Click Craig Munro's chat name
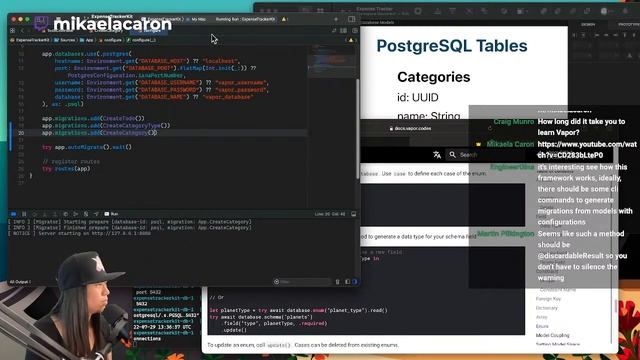Viewport: 640px width, 360px height. pyautogui.click(x=513, y=122)
